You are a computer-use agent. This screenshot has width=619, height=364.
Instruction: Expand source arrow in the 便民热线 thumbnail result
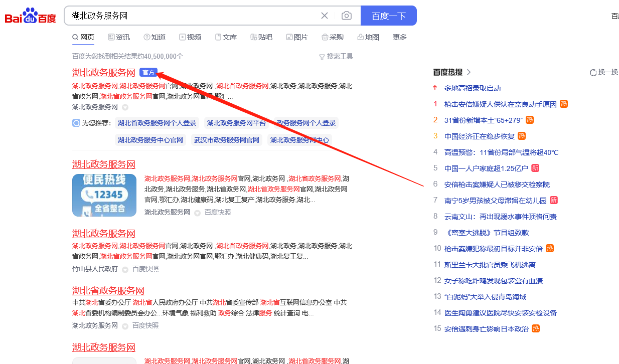198,213
